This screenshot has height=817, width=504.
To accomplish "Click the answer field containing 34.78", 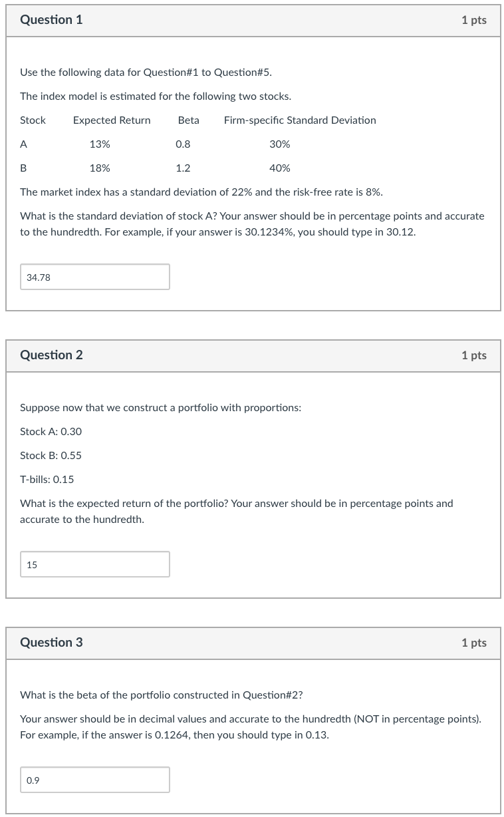I will [95, 277].
